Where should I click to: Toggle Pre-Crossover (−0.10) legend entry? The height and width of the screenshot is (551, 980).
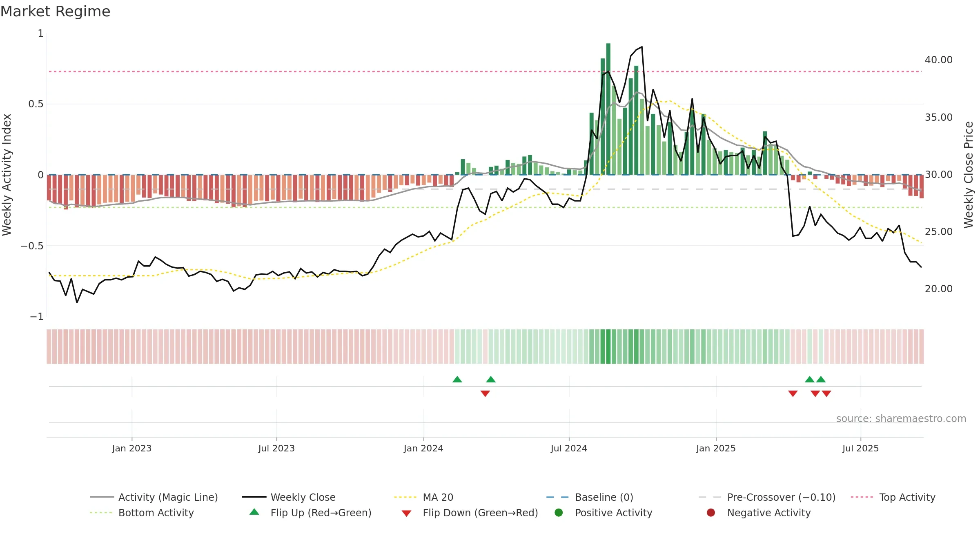pyautogui.click(x=767, y=497)
